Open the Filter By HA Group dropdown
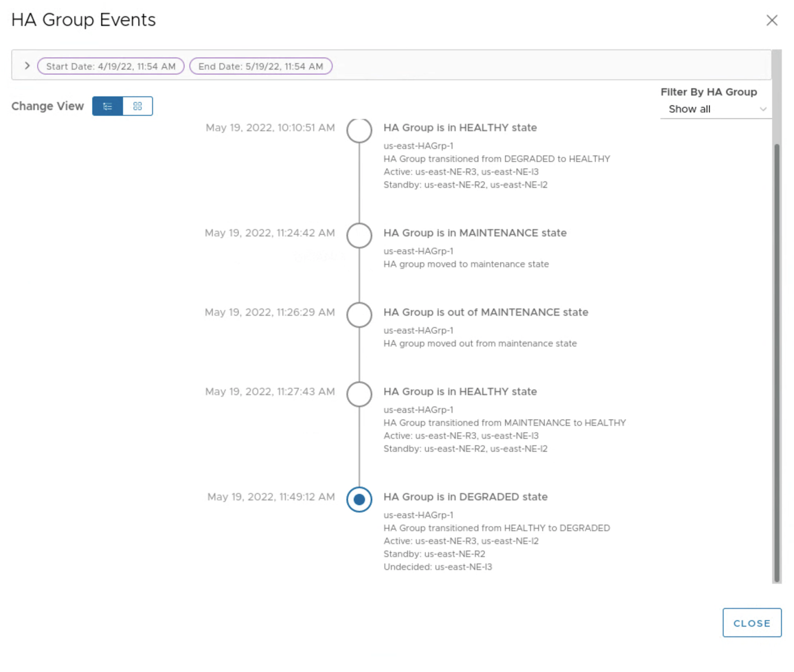Screen dimensions: 794x672 tap(715, 109)
